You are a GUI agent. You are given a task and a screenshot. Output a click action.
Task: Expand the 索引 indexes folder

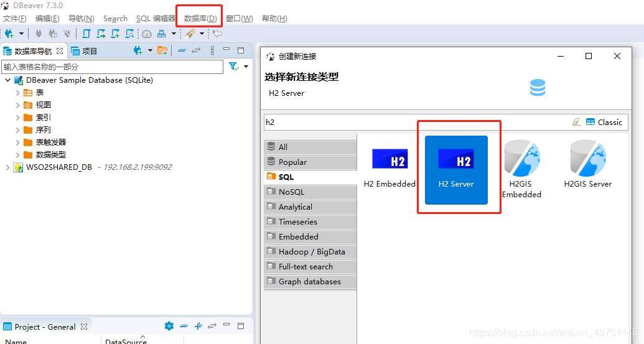(17, 118)
